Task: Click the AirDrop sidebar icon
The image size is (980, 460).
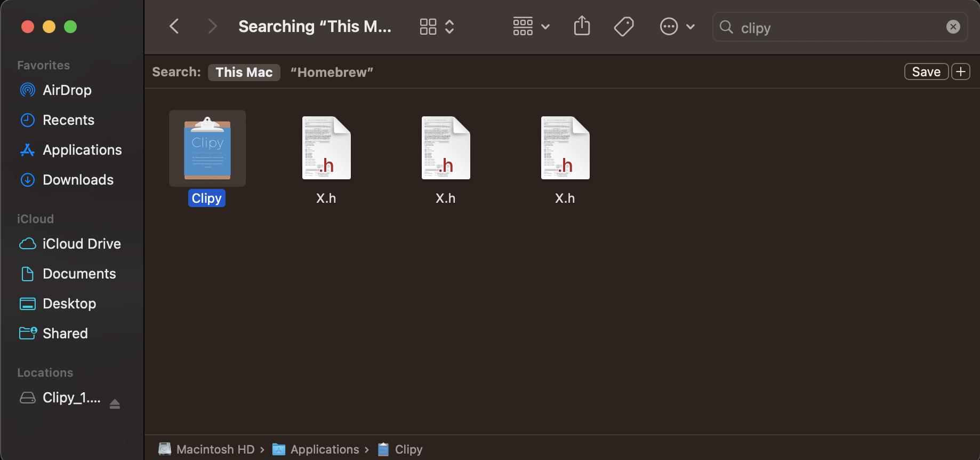Action: pyautogui.click(x=28, y=90)
